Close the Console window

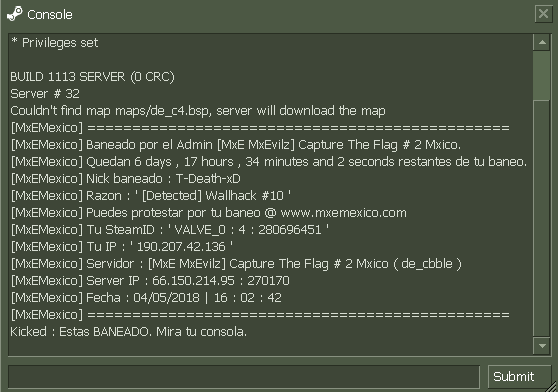click(x=543, y=14)
